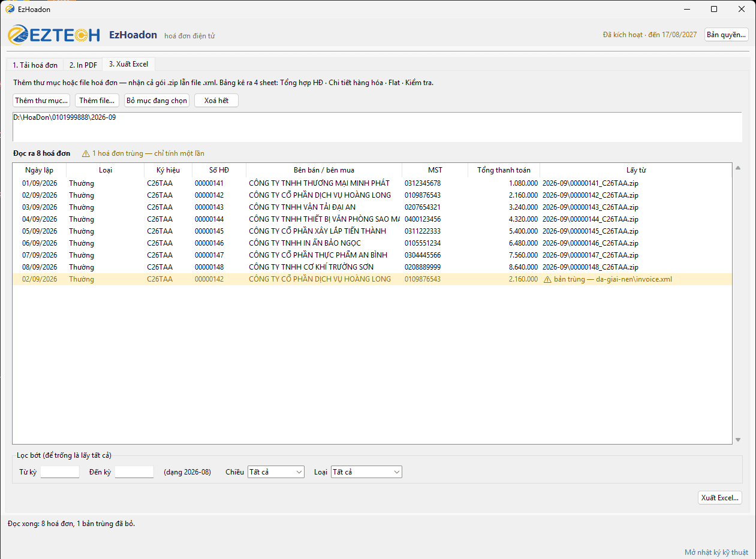Maximize the EzHoadon window

[713, 9]
